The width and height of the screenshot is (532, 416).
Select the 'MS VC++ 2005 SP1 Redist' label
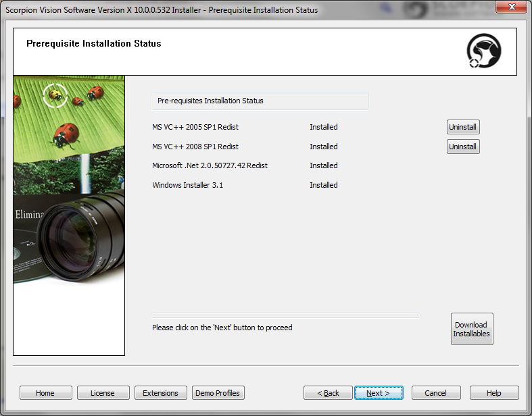[x=195, y=127]
